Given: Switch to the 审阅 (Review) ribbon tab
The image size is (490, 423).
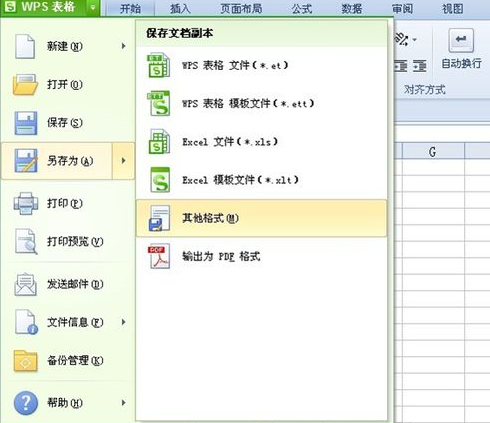Looking at the screenshot, I should (402, 8).
